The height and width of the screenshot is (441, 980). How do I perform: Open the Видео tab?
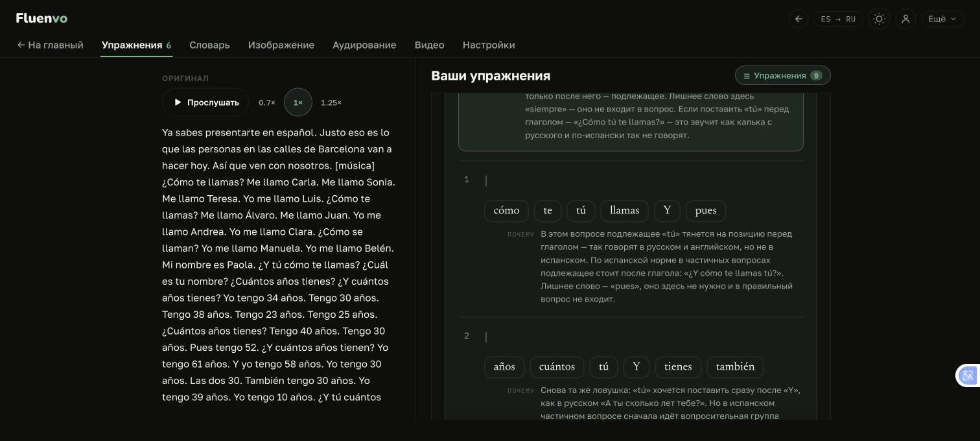pyautogui.click(x=430, y=45)
